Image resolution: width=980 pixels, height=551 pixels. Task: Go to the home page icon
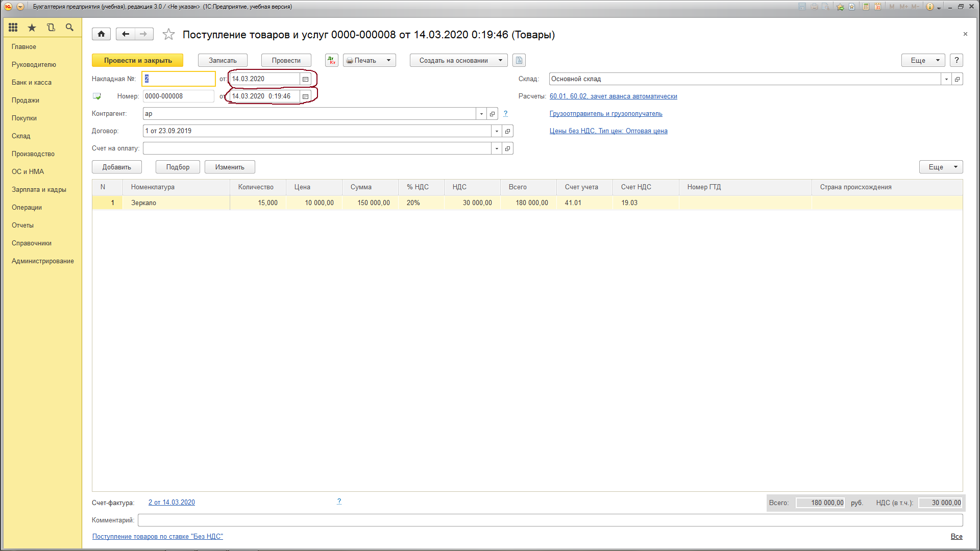[x=101, y=34]
